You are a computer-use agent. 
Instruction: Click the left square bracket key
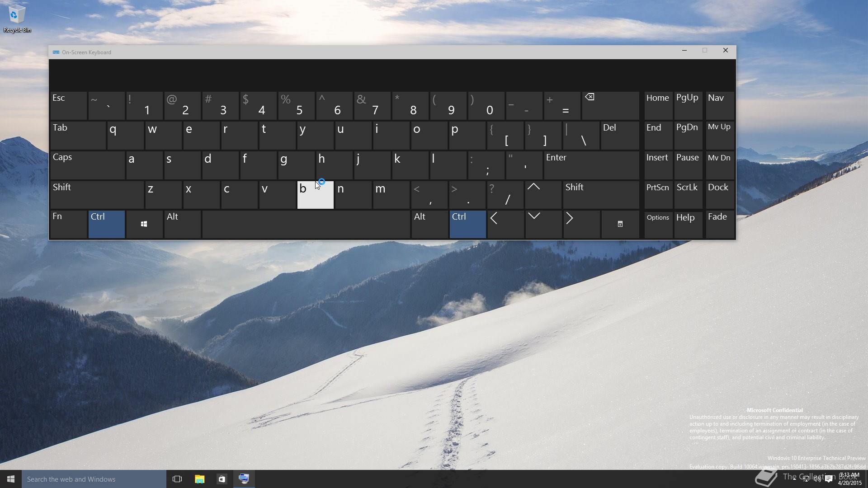505,135
